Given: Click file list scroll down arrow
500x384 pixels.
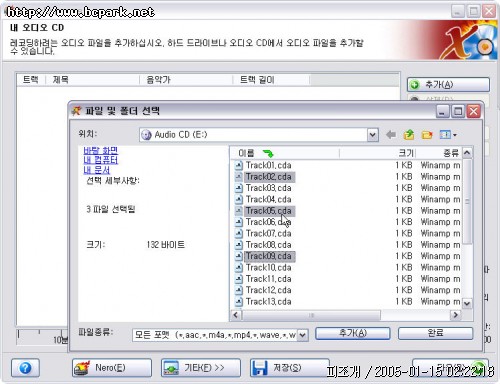Looking at the screenshot, I should coord(467,303).
